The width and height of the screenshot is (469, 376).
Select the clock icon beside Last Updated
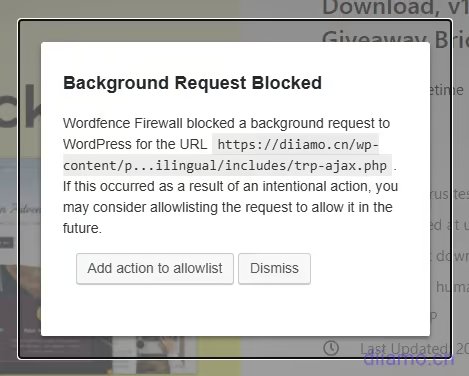[331, 348]
